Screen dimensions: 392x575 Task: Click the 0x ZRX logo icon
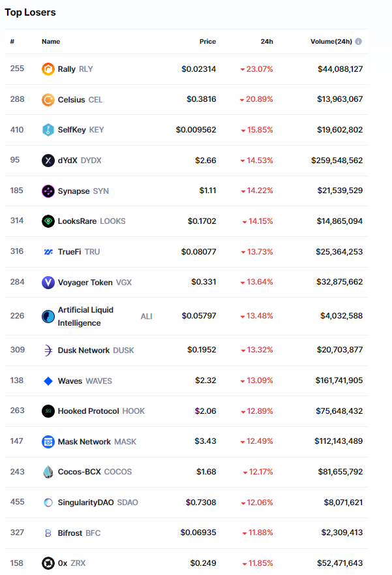(x=48, y=563)
